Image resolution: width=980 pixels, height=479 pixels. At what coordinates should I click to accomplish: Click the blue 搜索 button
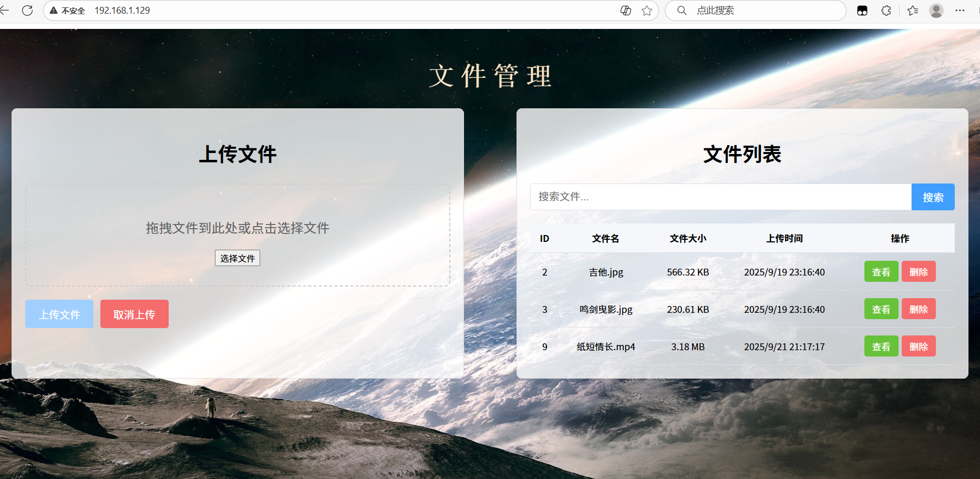coord(933,197)
